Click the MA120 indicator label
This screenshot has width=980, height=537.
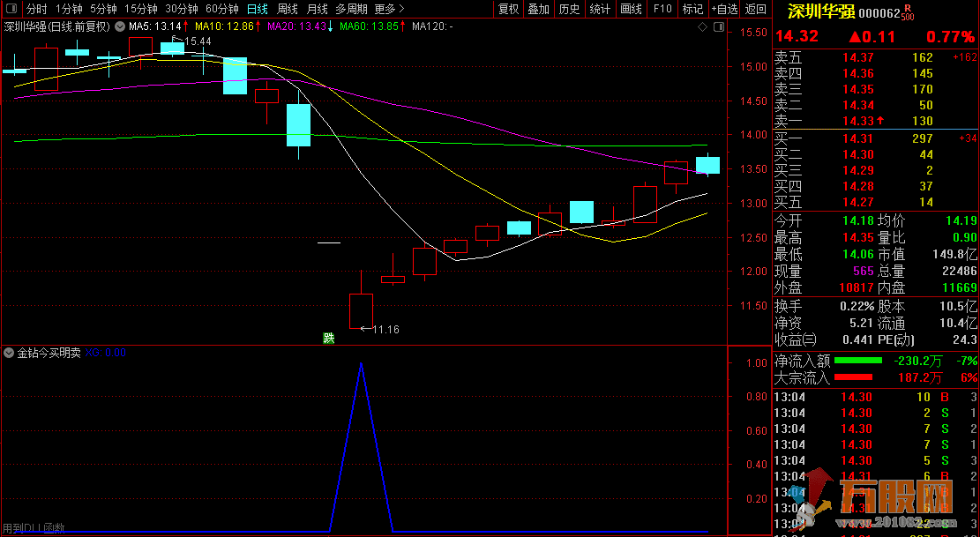(x=432, y=26)
